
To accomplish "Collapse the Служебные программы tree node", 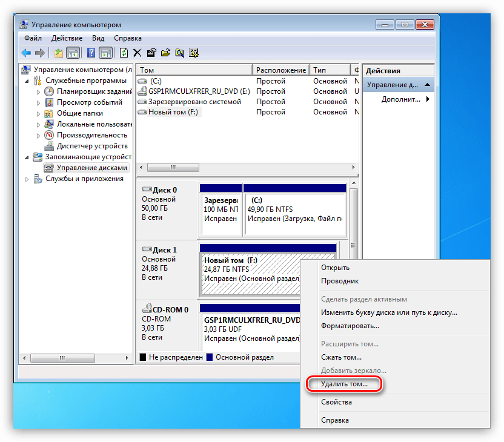I will pos(27,81).
